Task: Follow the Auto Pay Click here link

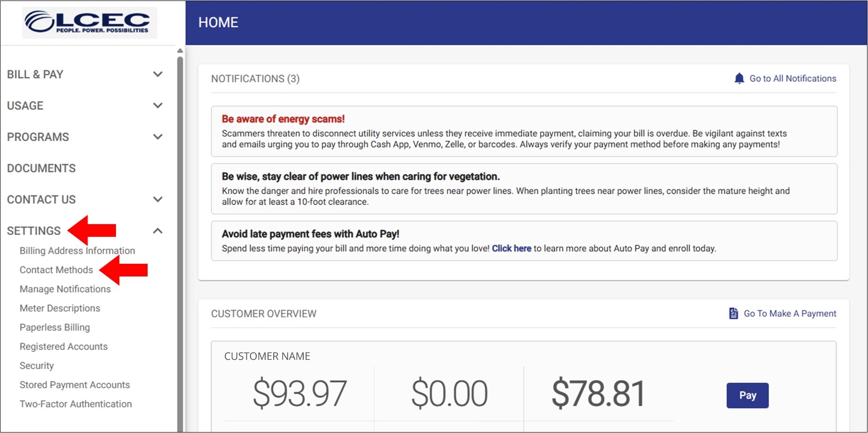Action: pos(511,248)
